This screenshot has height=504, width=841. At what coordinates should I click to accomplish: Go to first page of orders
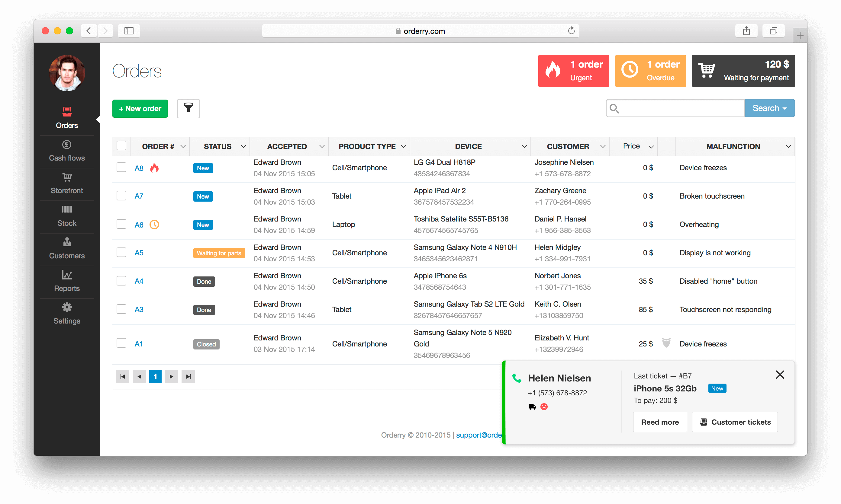coord(122,376)
